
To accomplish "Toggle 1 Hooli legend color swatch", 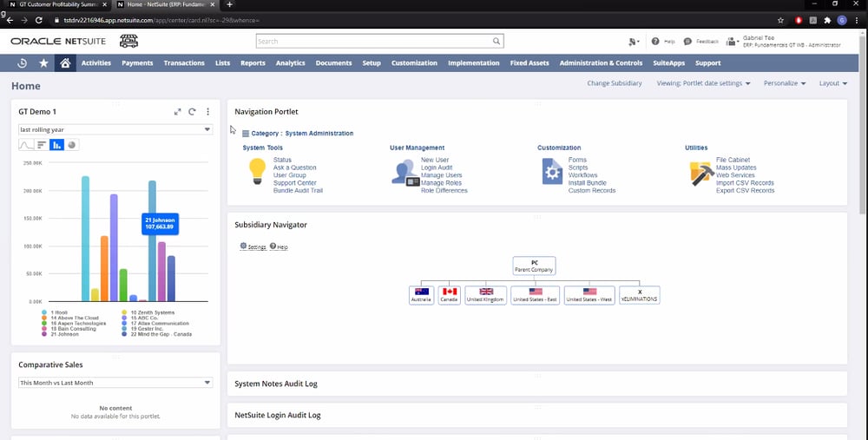I will (x=44, y=312).
